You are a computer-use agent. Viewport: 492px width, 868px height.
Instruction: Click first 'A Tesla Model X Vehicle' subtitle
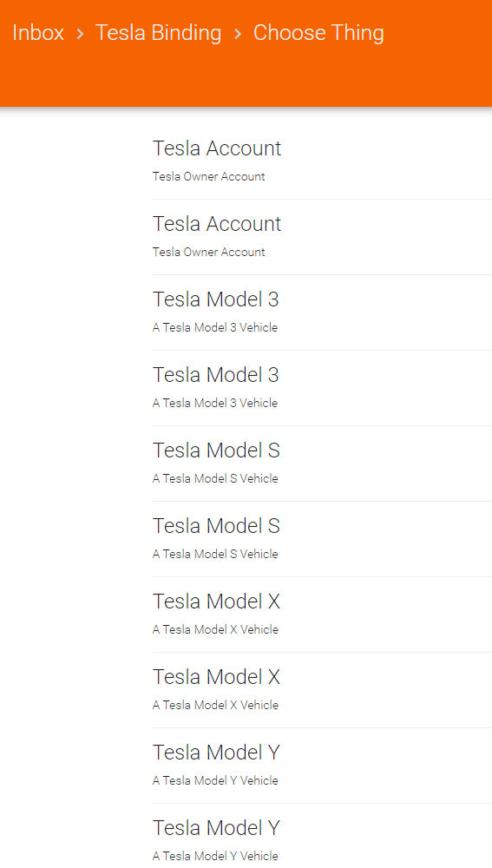click(215, 629)
